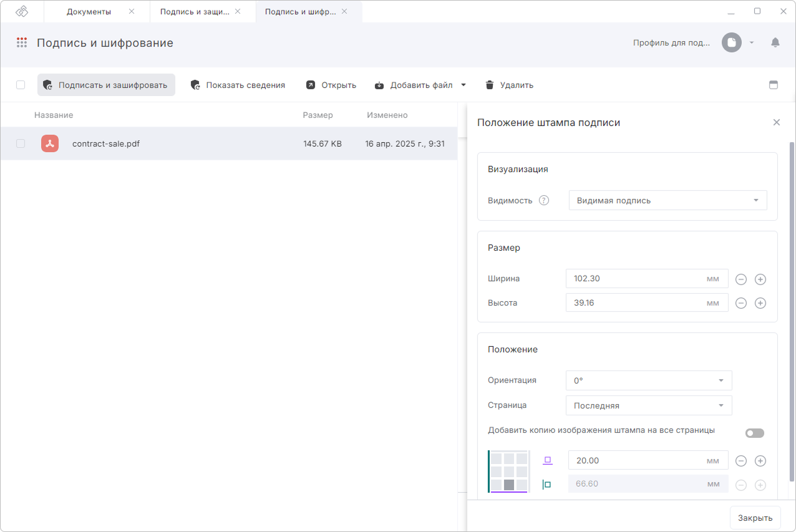The height and width of the screenshot is (532, 796).
Task: Enable stamp copy on all pages toggle
Action: (755, 433)
